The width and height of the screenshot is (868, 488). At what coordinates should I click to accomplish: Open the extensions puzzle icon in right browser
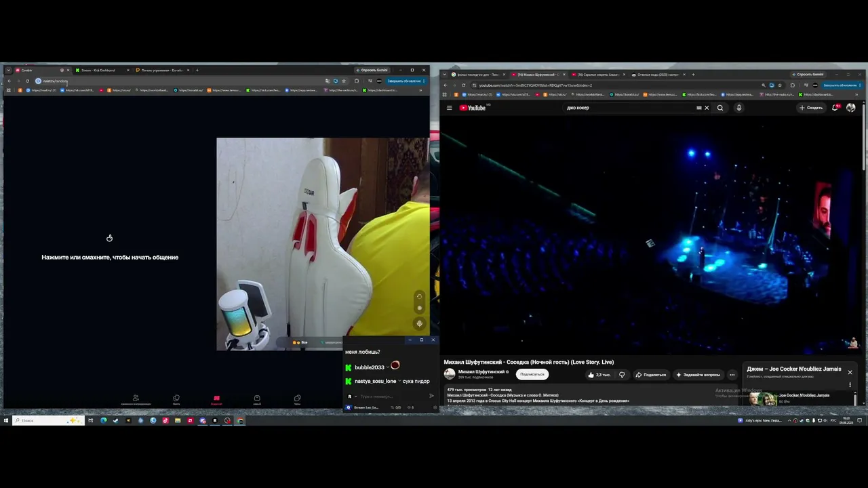[x=793, y=85]
